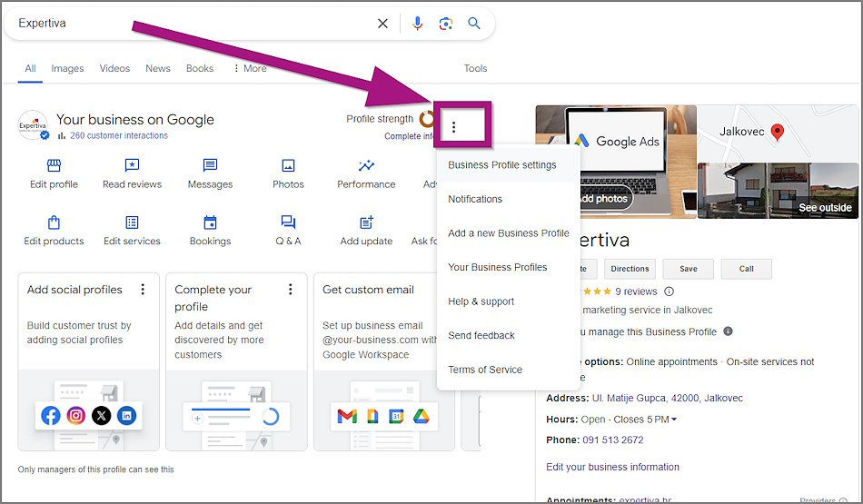The image size is (863, 504).
Task: Open the Jalkovec map thumbnail
Action: [x=778, y=133]
